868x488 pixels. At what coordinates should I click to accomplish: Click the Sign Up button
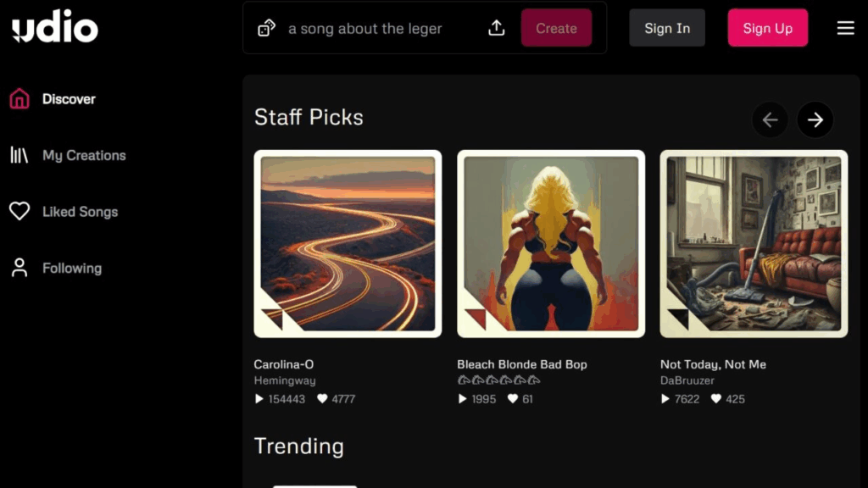point(767,28)
